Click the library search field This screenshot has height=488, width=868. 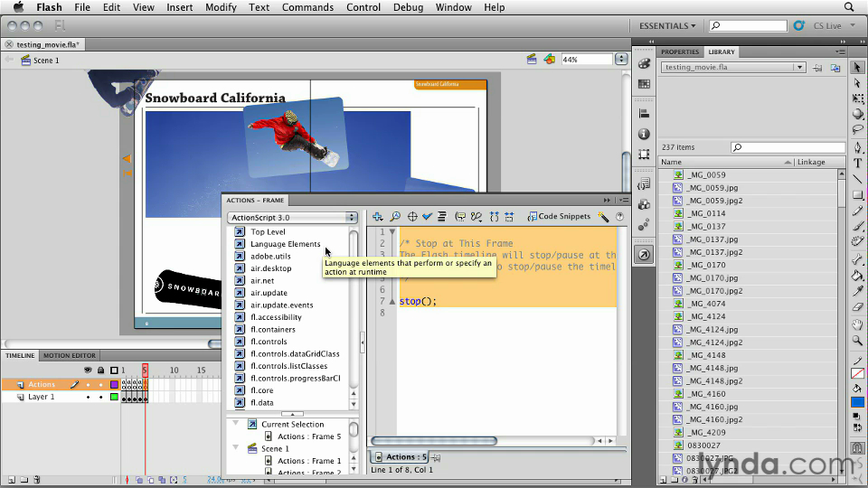point(788,147)
